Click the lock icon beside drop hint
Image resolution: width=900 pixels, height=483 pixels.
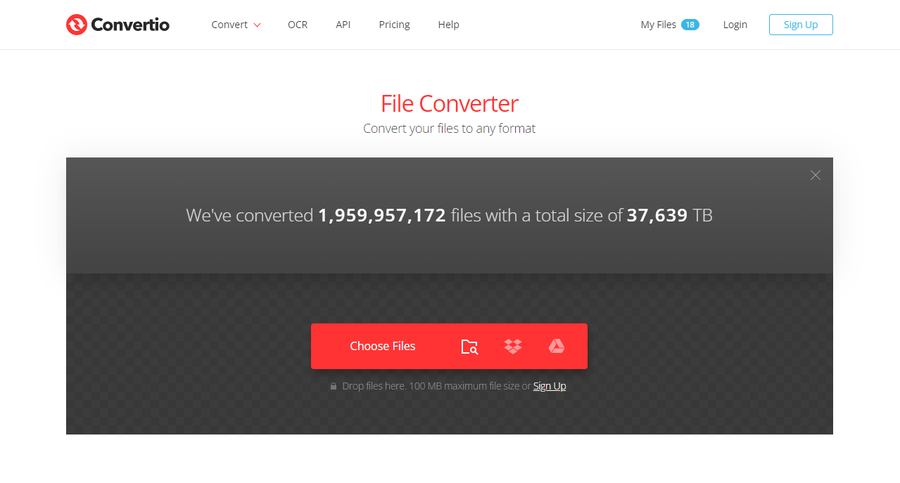(x=333, y=386)
